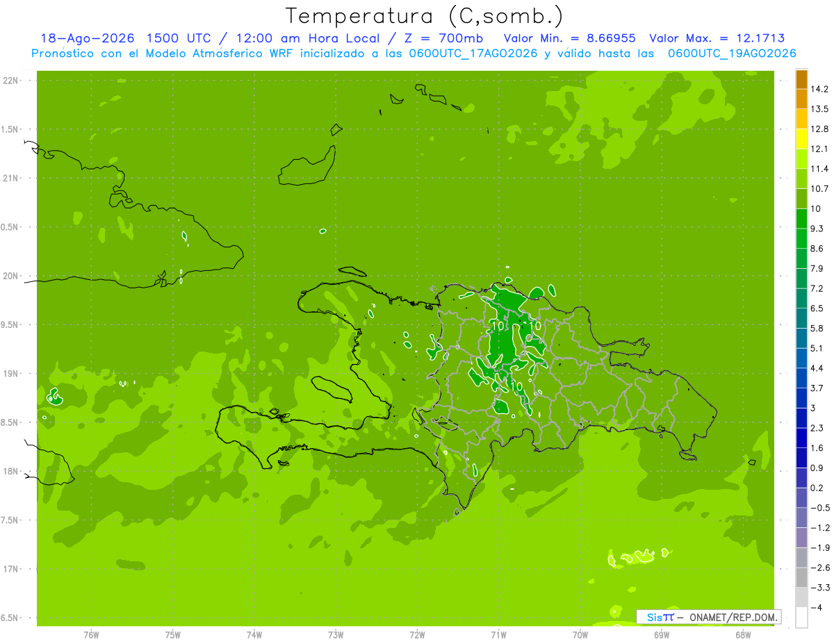Click the 14.2 colorbar label
The height and width of the screenshot is (644, 834).
[x=819, y=89]
